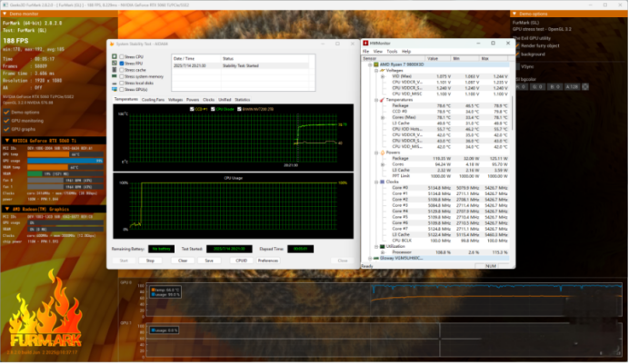Click the Clocks icon in HWMonitor tree

click(x=382, y=182)
